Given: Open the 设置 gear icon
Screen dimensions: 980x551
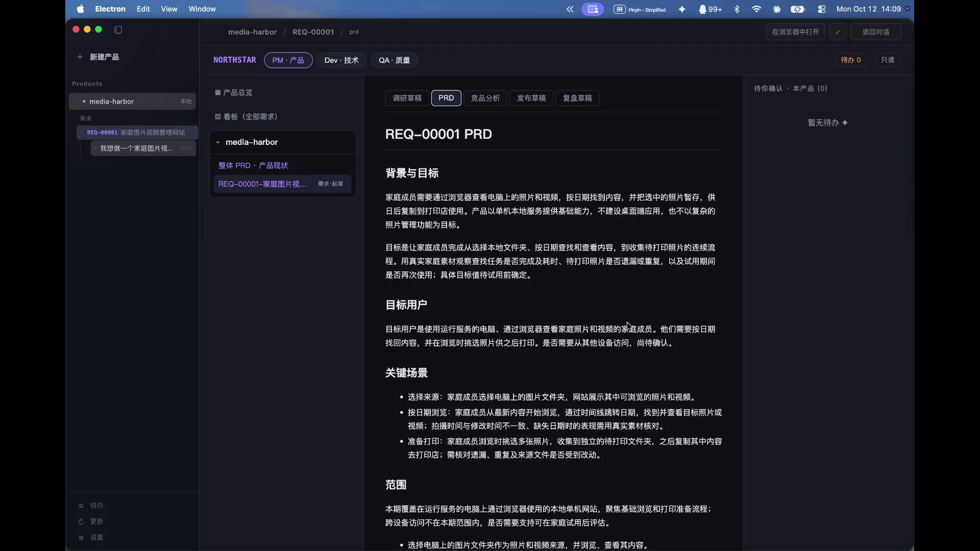Looking at the screenshot, I should [81, 537].
